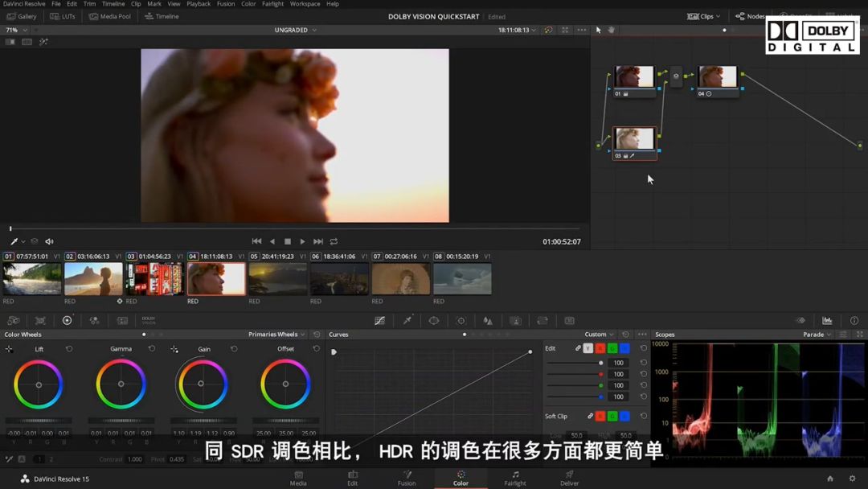
Task: Select clip 03 thumbnail in timeline
Action: 154,278
